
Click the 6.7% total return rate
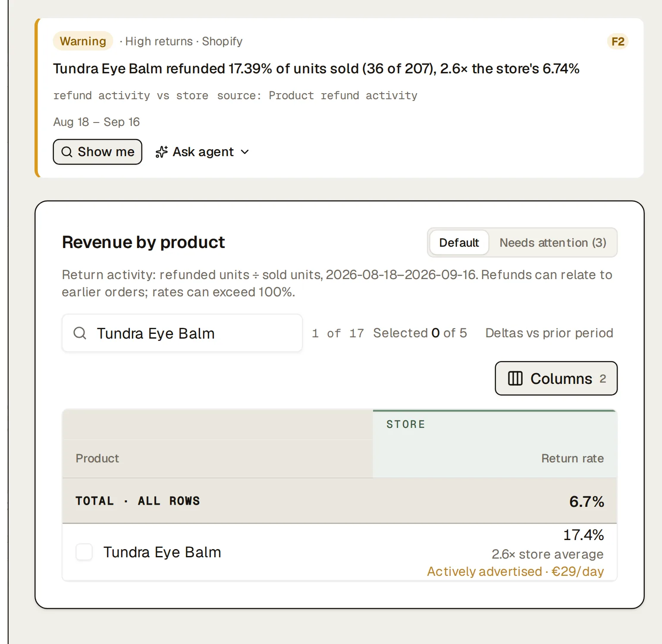(587, 501)
